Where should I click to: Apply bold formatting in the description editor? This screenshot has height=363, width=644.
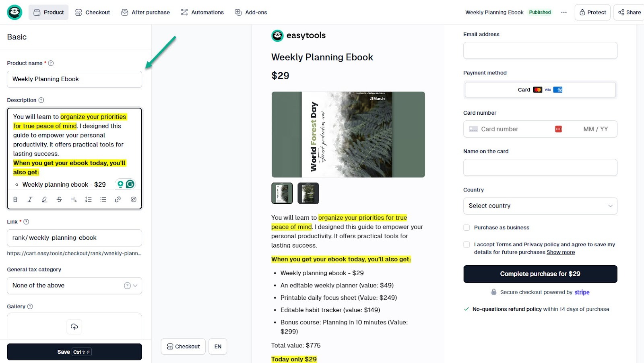15,199
